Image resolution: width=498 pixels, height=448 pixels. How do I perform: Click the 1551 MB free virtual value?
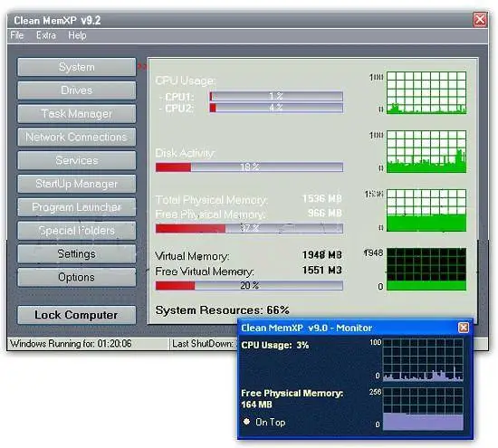click(322, 270)
